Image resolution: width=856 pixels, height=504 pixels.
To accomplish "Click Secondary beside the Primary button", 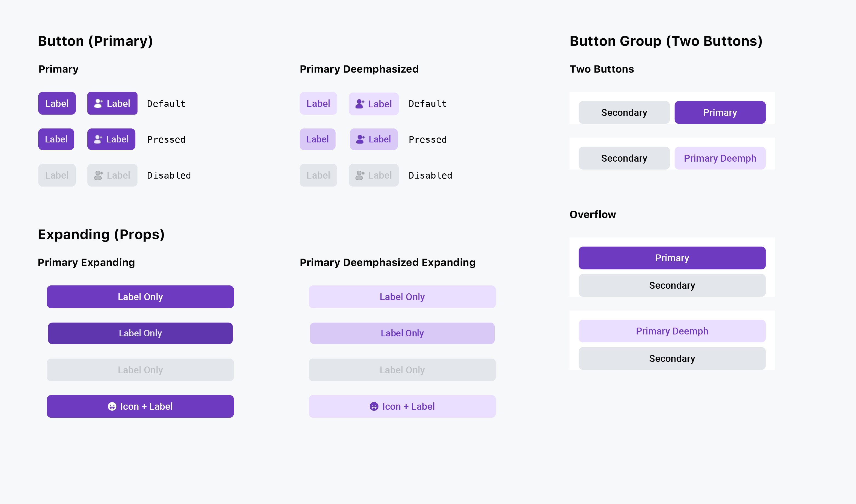I will 624,112.
